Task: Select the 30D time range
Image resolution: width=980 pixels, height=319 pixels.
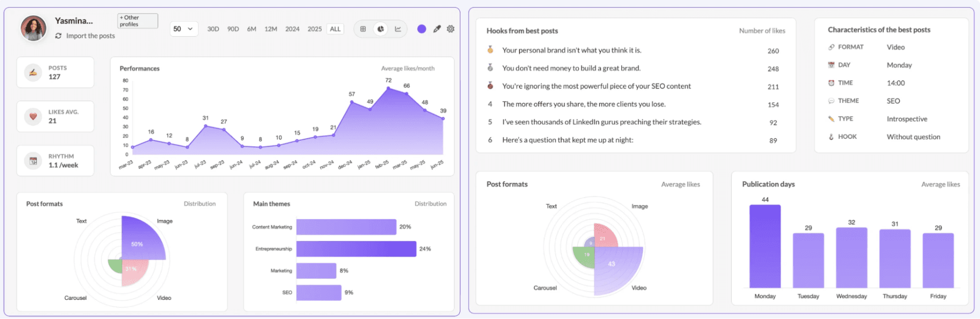Action: pos(213,29)
